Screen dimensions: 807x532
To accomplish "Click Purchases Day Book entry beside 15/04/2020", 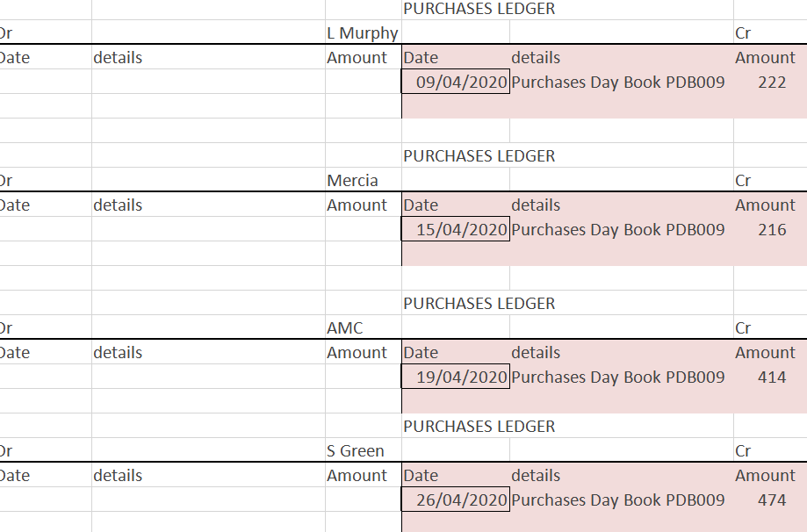I will [x=618, y=230].
